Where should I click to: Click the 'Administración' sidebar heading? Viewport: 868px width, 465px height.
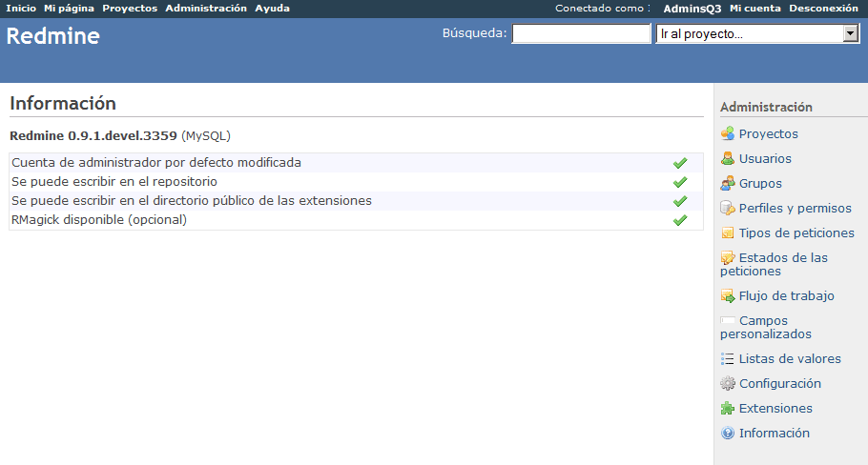point(766,108)
